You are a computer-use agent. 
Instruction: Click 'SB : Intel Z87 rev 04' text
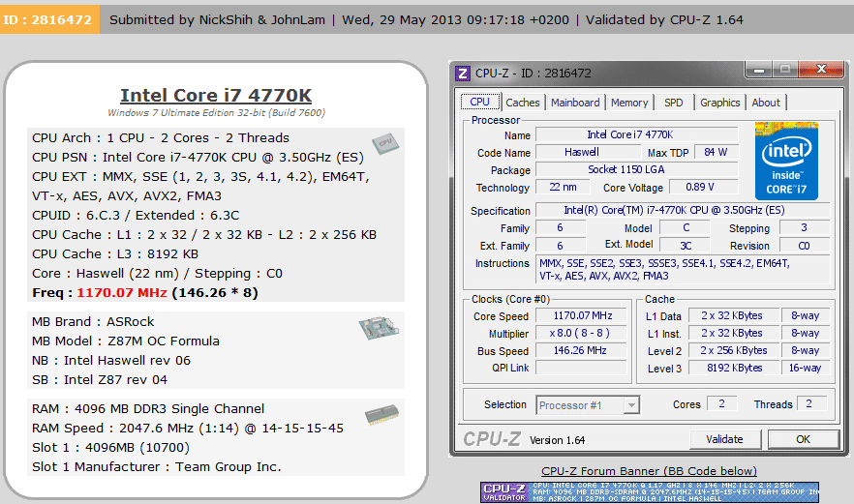100,380
